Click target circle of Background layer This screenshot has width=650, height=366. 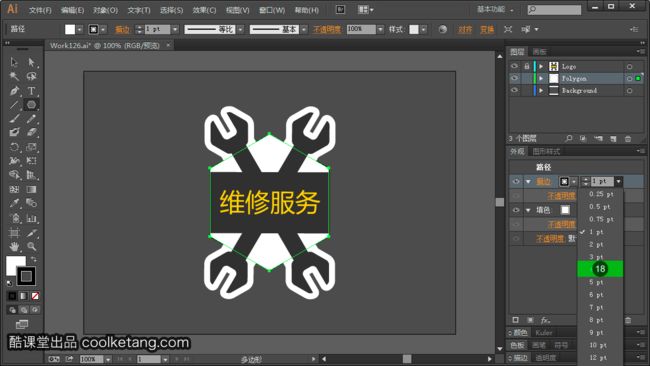[x=629, y=90]
